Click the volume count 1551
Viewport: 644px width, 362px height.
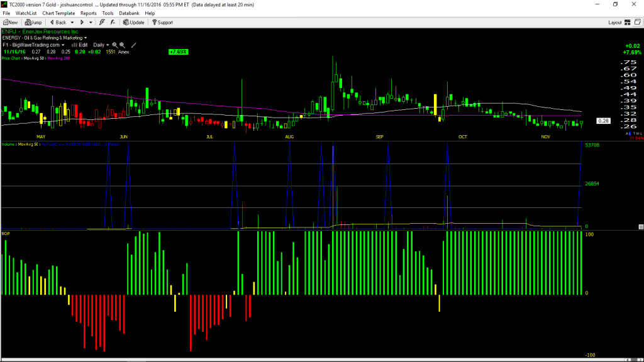click(x=111, y=52)
